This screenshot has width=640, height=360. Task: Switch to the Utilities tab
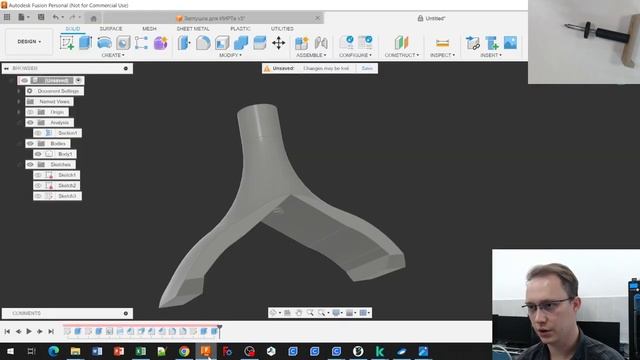tap(282, 29)
